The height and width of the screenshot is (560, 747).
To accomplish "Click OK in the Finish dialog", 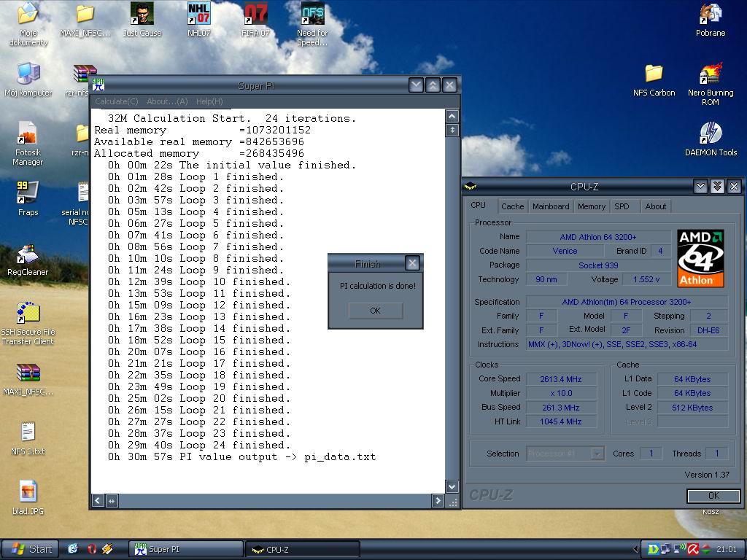I will pos(376,311).
